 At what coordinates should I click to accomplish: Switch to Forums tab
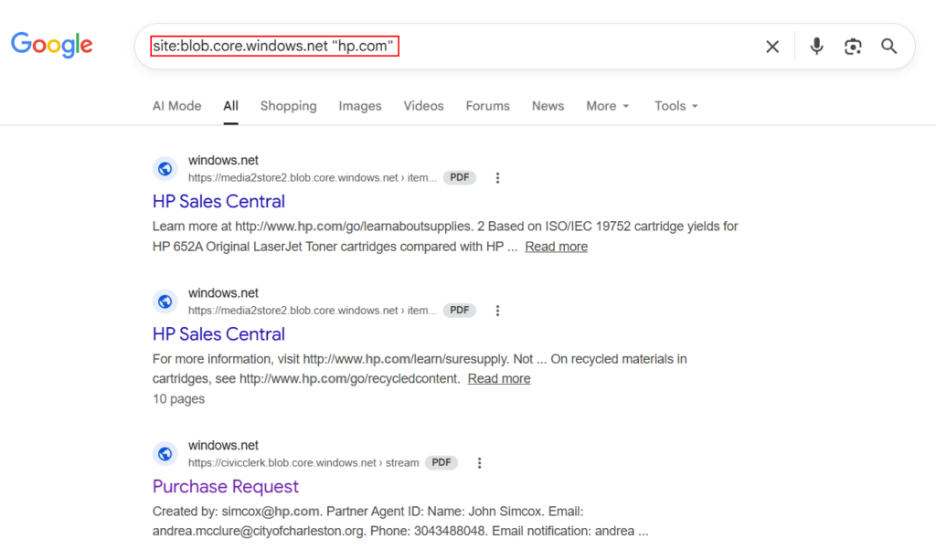point(488,106)
